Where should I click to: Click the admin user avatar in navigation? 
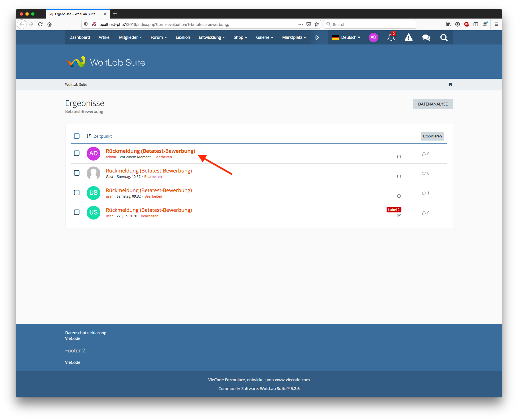click(x=373, y=37)
